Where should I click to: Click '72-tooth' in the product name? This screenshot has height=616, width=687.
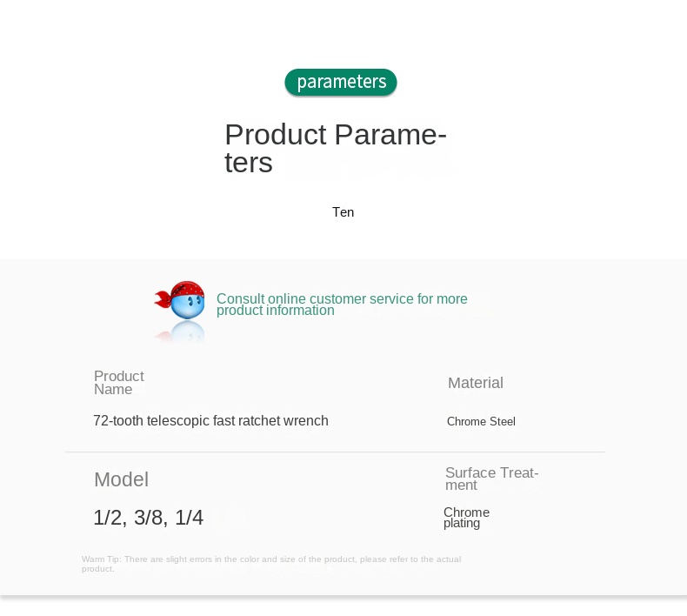[117, 421]
